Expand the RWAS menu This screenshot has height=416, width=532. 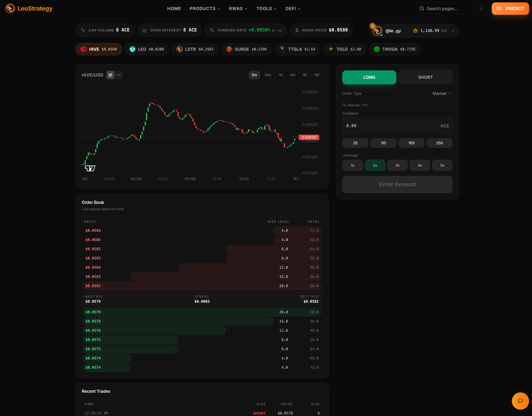tap(238, 9)
